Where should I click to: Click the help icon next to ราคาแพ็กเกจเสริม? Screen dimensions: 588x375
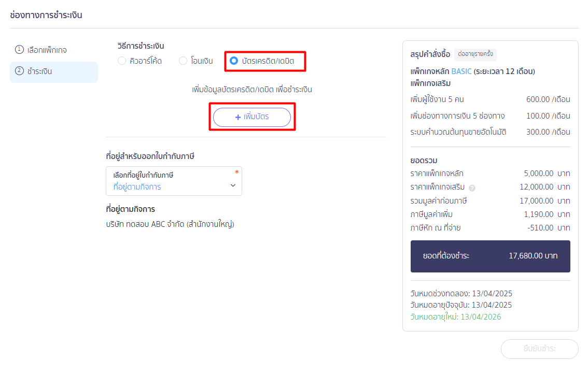tap(472, 188)
